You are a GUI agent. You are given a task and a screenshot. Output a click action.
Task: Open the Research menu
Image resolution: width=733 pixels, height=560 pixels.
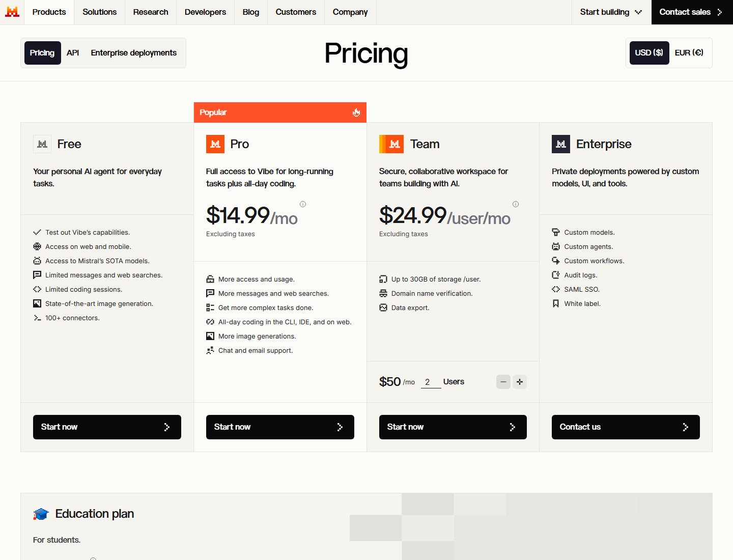(x=151, y=12)
